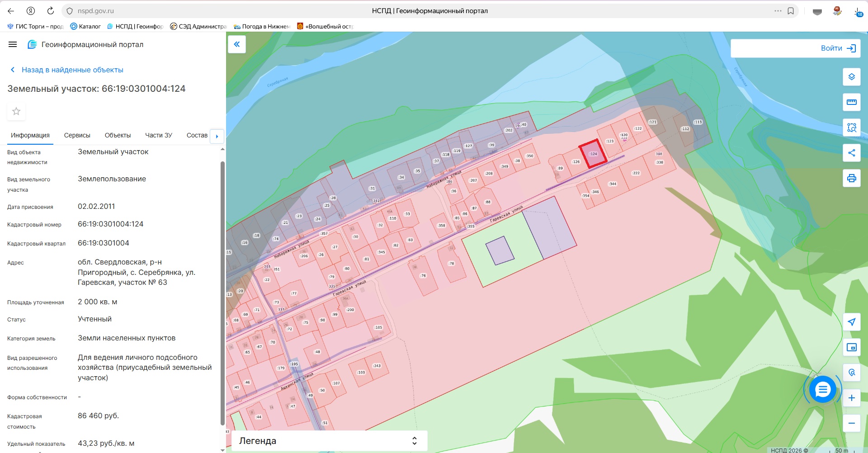
Task: Locate my position with the navigation arrow
Action: (852, 322)
